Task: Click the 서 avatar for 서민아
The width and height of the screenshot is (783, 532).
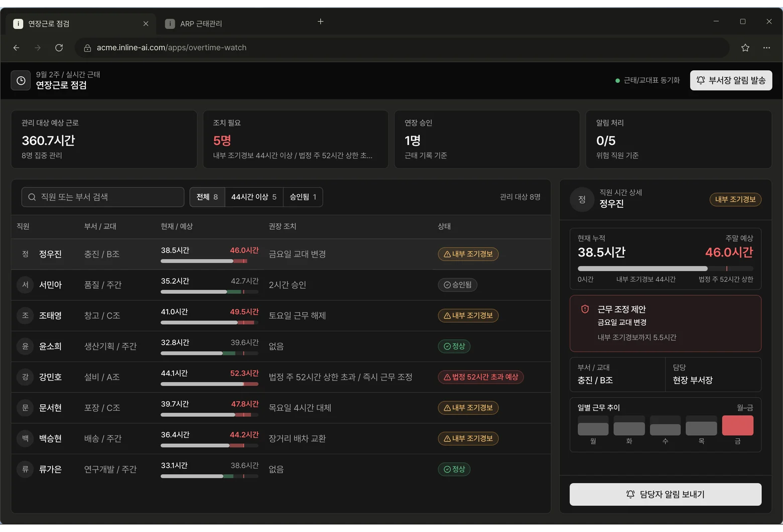Action: [x=25, y=285]
